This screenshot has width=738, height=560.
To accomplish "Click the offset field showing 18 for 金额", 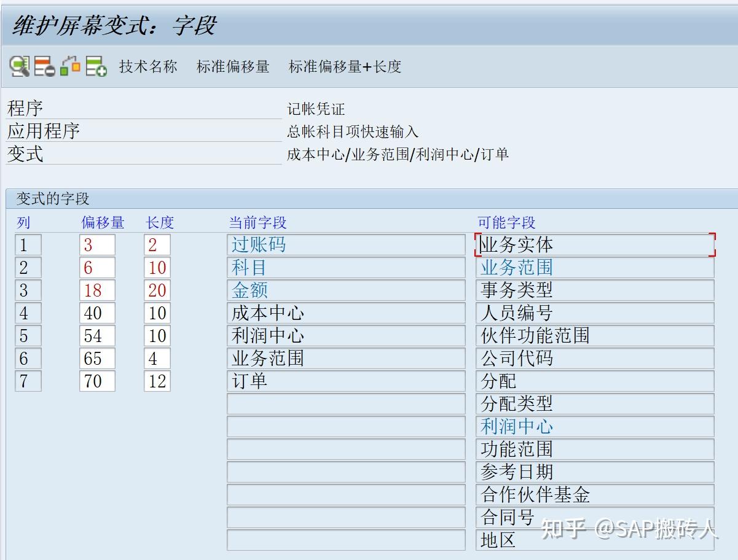I will point(97,290).
